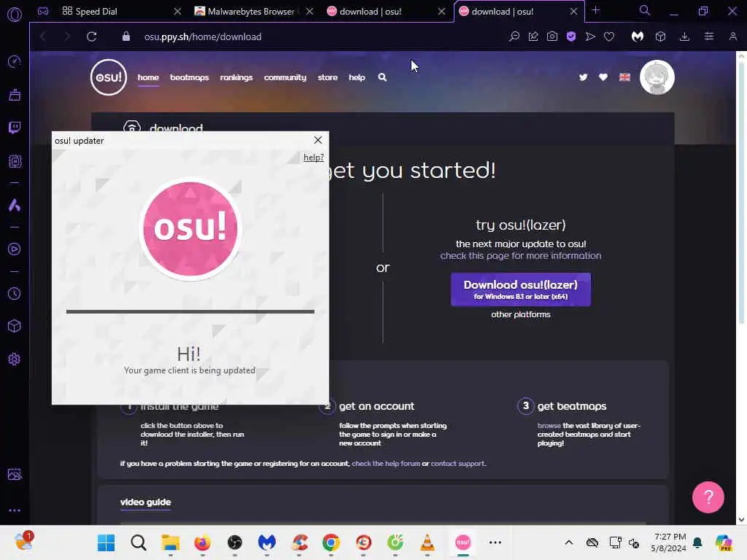Open GX Corner gamepad icon in tab bar
The width and height of the screenshot is (747, 560).
point(43,11)
